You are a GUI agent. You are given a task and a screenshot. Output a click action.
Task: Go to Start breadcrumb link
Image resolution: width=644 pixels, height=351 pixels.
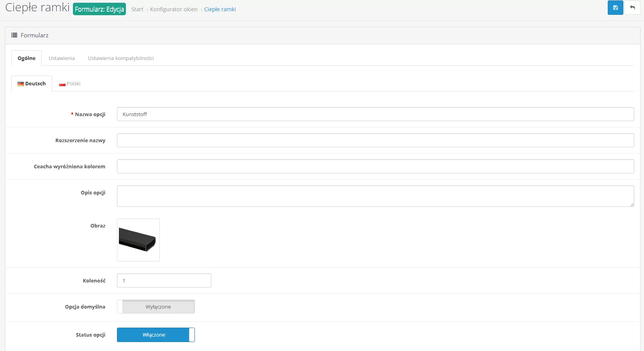pos(137,9)
